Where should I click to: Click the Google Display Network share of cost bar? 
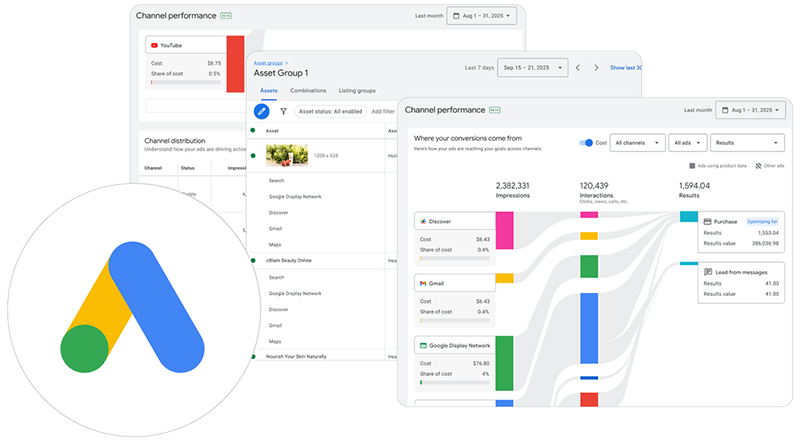coord(455,382)
